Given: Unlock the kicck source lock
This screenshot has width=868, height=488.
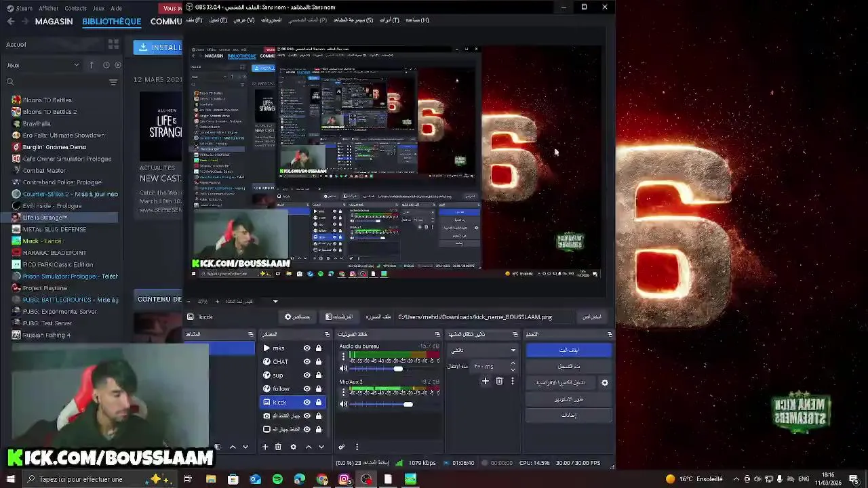Looking at the screenshot, I should pos(318,402).
